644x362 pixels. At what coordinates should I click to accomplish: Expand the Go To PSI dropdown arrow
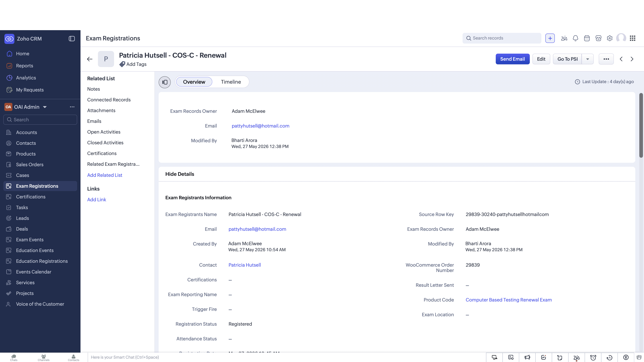coord(588,59)
